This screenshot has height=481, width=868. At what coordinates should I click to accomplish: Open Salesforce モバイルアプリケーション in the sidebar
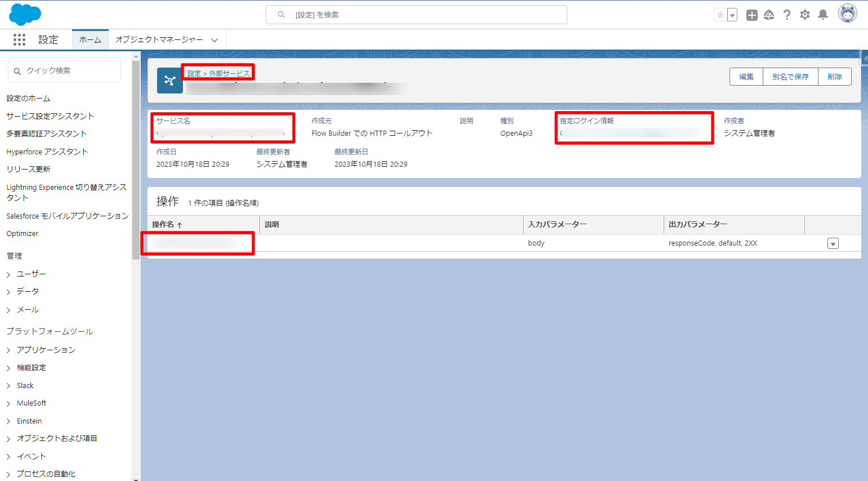68,216
